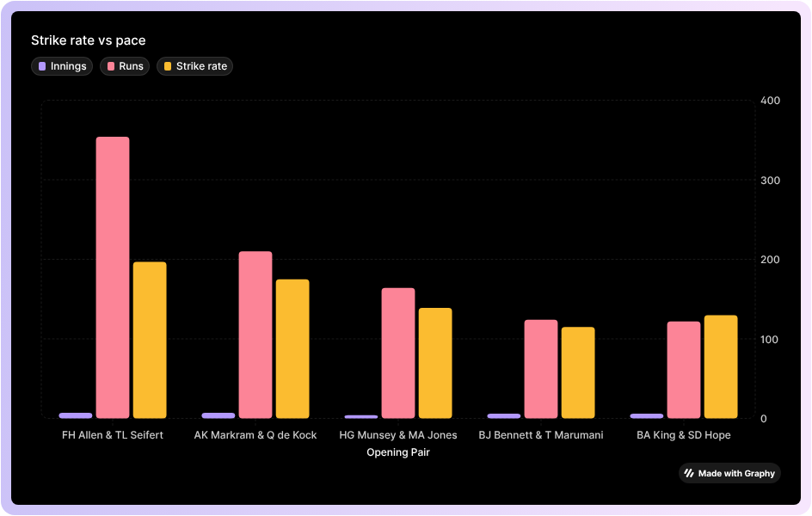Click Runs bar for BJ Bennett & T Marumani
The width and height of the screenshot is (812, 516).
click(541, 369)
